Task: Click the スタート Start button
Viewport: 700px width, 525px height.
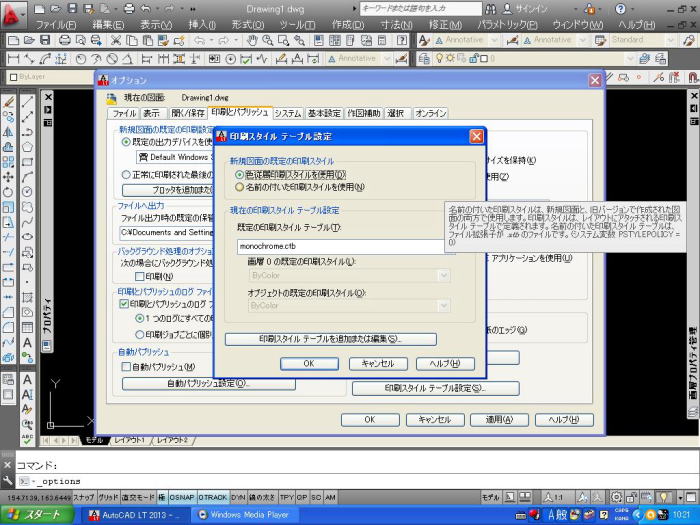Action: pos(37,515)
